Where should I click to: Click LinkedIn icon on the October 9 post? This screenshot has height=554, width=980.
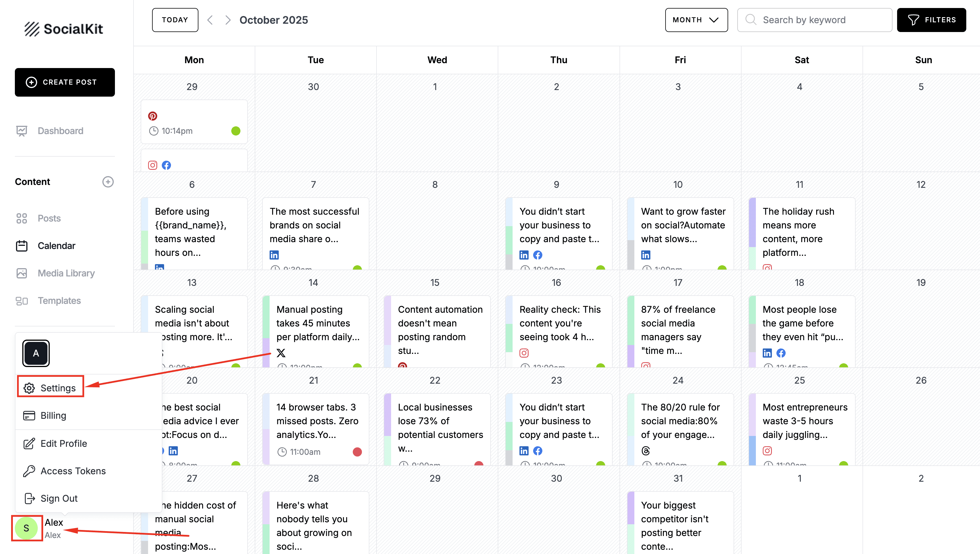(524, 255)
